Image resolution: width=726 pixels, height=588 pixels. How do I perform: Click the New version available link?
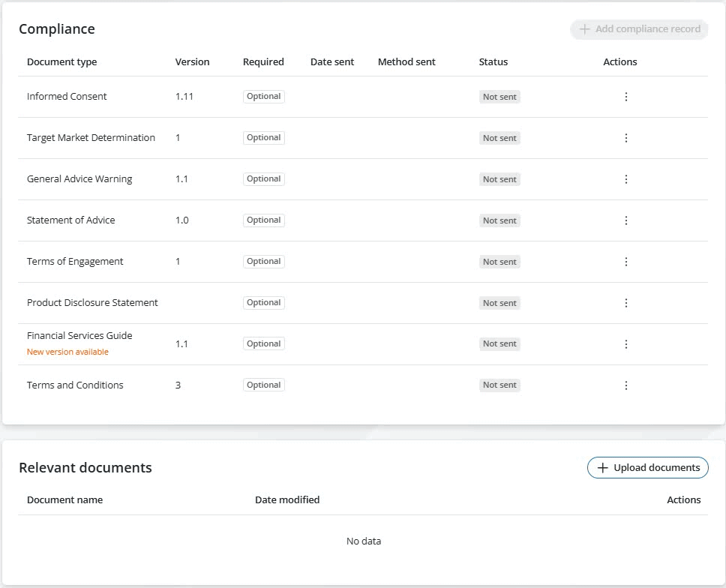point(67,352)
